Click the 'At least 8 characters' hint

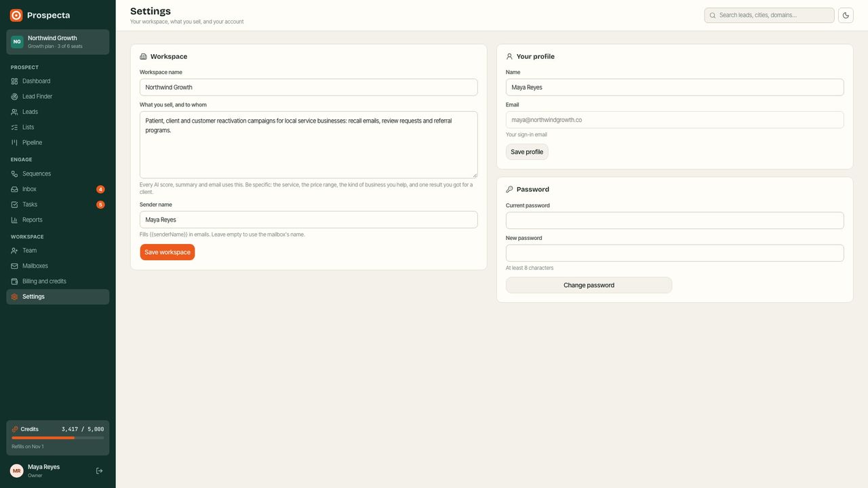pos(530,268)
